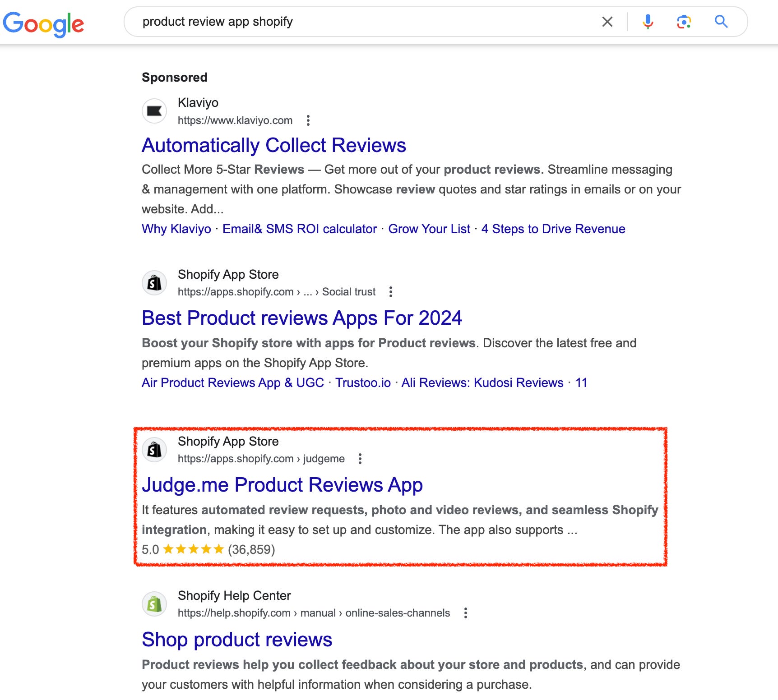This screenshot has width=778, height=700.
Task: Click the https://www.klaviyo.com URL
Action: click(x=235, y=120)
